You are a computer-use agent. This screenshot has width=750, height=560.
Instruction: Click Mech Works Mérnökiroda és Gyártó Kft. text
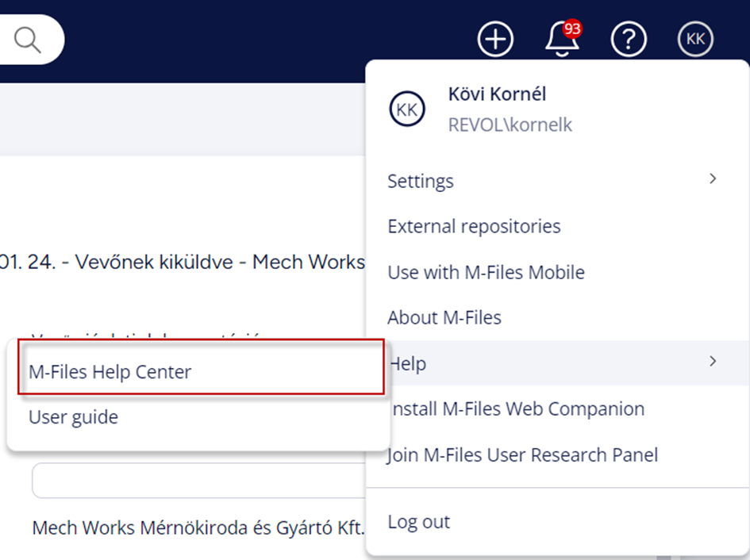pos(198,527)
